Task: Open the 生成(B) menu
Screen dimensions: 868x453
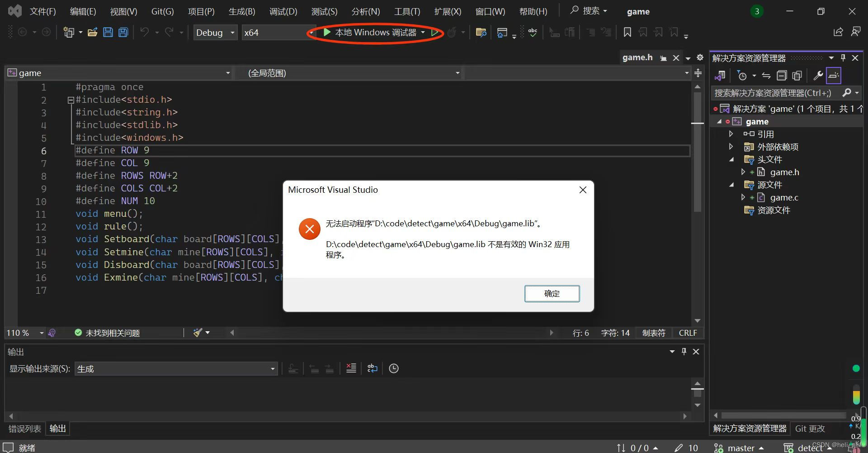Action: click(242, 11)
